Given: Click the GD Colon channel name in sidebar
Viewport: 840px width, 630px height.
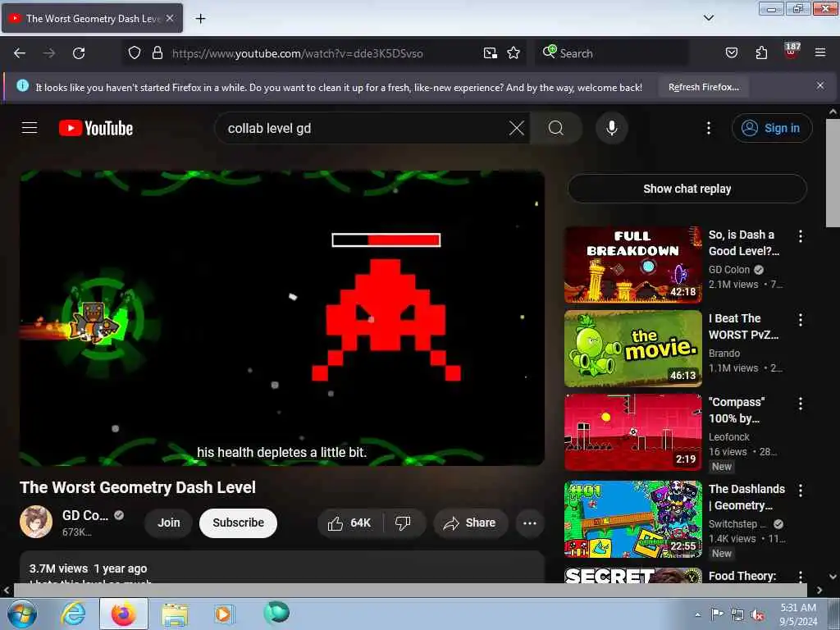Looking at the screenshot, I should [x=729, y=269].
